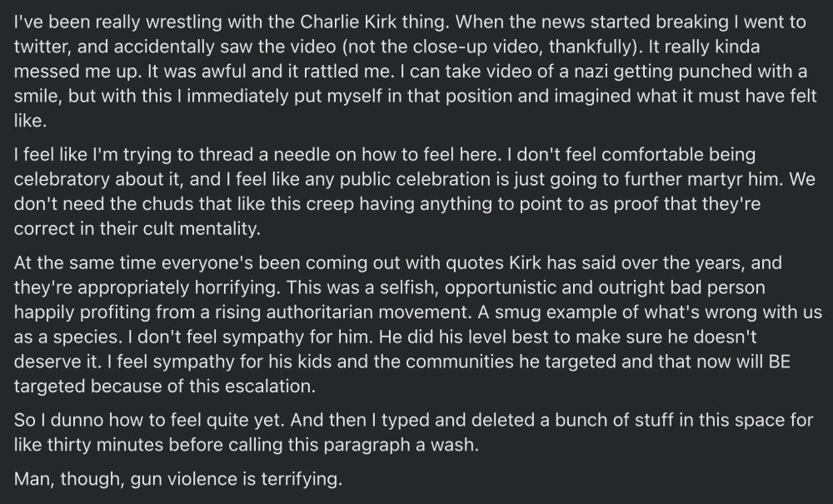
Task: Click the paragraph starting "So I dunno how"
Action: [x=413, y=432]
